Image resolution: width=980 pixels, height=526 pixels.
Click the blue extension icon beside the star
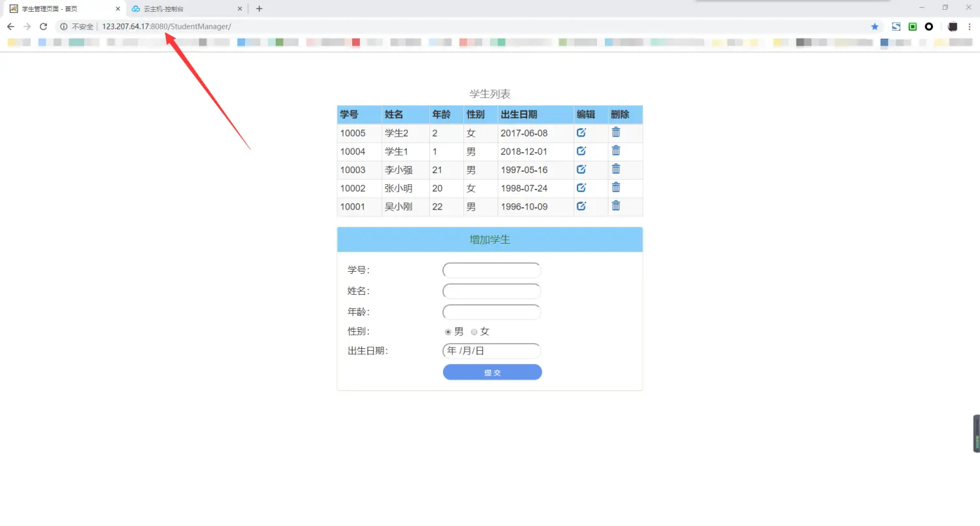pos(896,27)
